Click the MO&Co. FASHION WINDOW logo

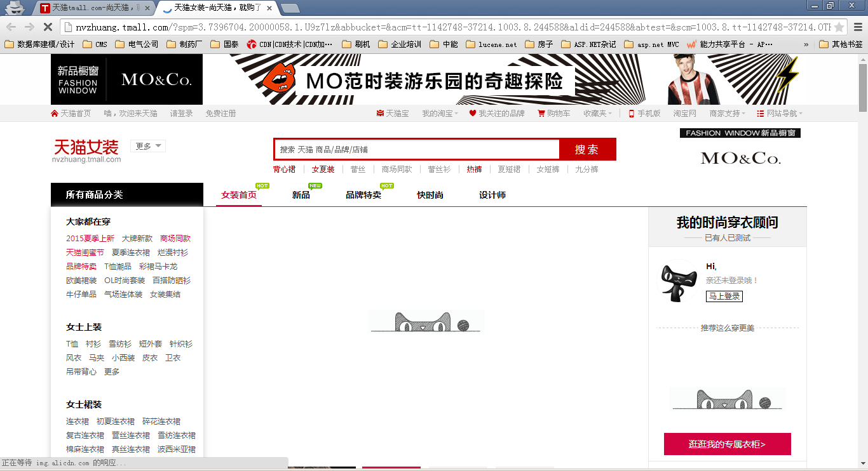(x=740, y=148)
